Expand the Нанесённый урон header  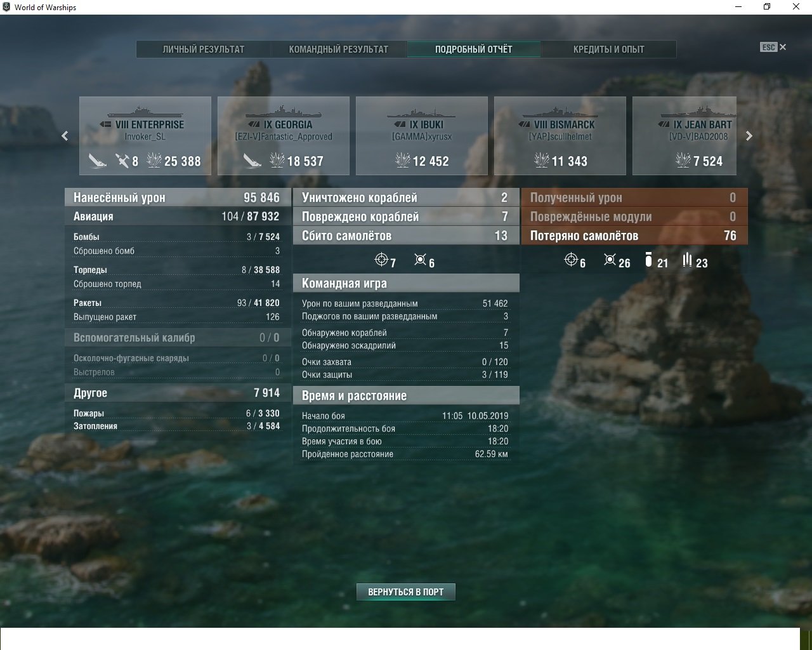pyautogui.click(x=178, y=197)
